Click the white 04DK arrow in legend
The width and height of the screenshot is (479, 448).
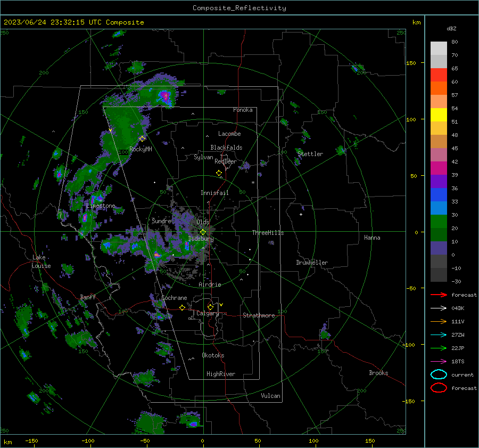(439, 308)
